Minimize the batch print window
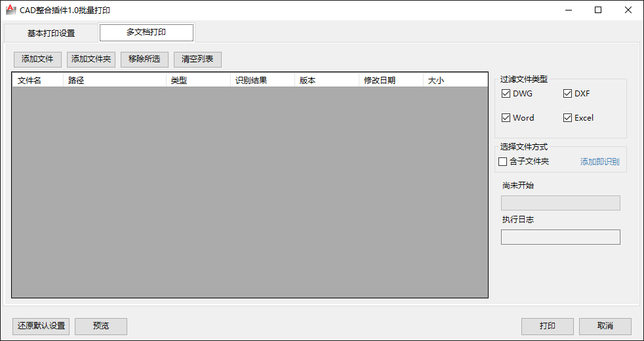The width and height of the screenshot is (644, 341). coord(569,10)
